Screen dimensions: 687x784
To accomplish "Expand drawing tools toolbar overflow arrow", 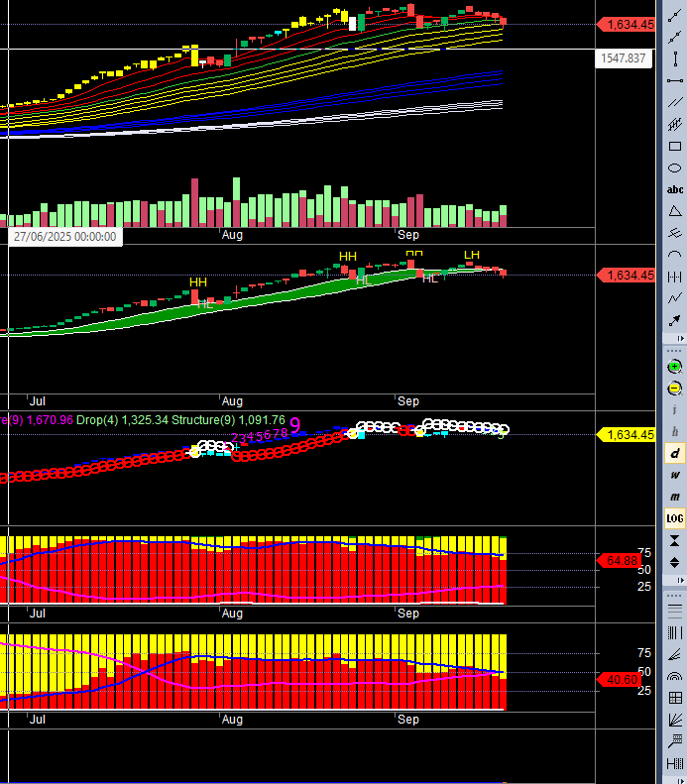I will [680, 339].
